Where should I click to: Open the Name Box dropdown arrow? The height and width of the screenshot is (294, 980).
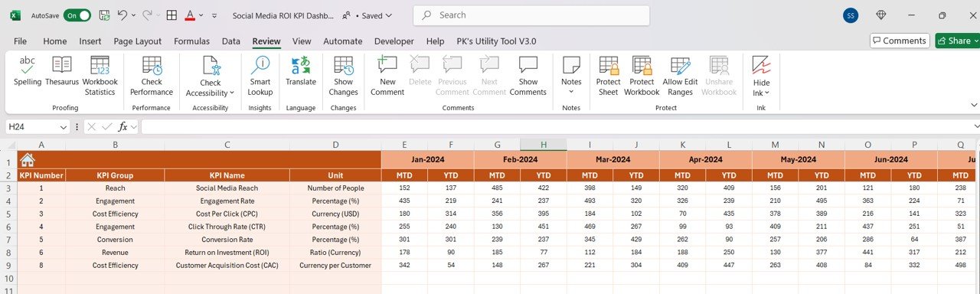click(x=63, y=127)
